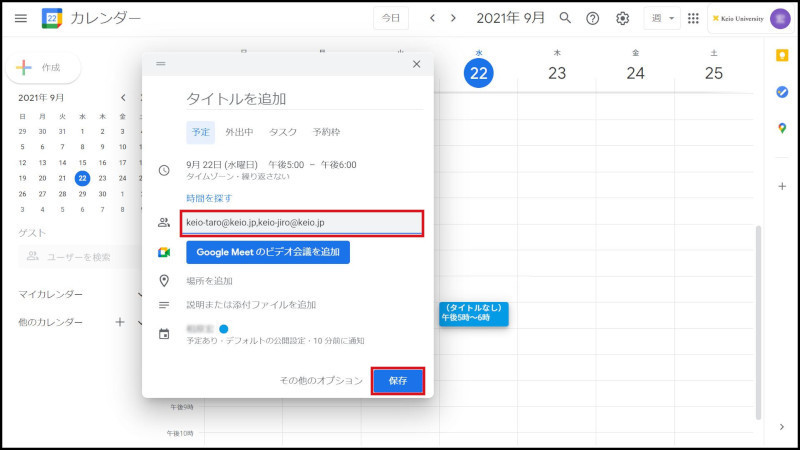Open Google Maps in side panel
Viewport: 800px width, 450px height.
pyautogui.click(x=782, y=128)
